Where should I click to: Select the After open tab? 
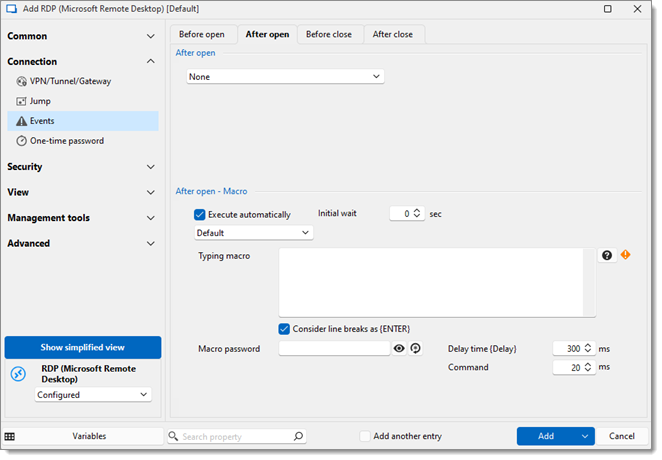(x=268, y=35)
